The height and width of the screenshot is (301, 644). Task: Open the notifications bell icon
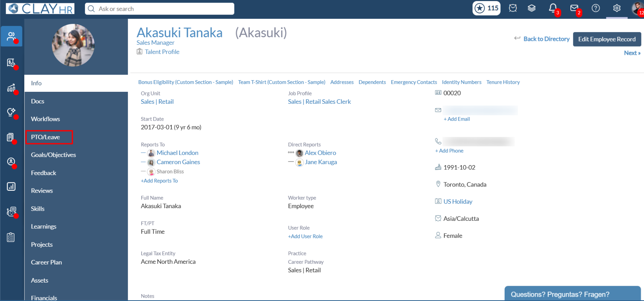click(553, 8)
